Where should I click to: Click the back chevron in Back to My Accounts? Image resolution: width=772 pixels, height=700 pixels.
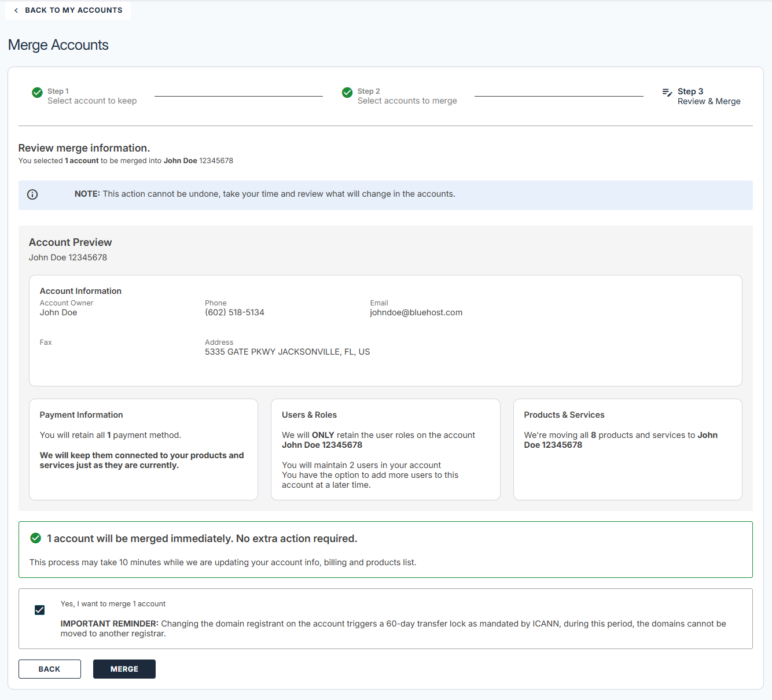(x=16, y=10)
